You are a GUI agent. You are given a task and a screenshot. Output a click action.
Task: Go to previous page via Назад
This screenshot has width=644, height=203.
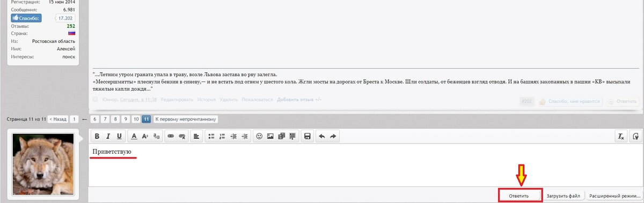[x=57, y=119]
